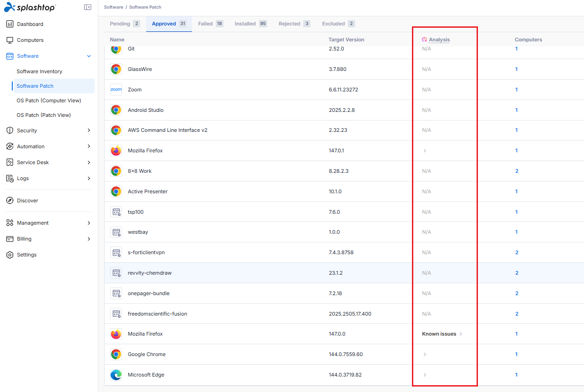Screen dimensions: 584x392
Task: Click the Billing card icon
Action: click(10, 239)
